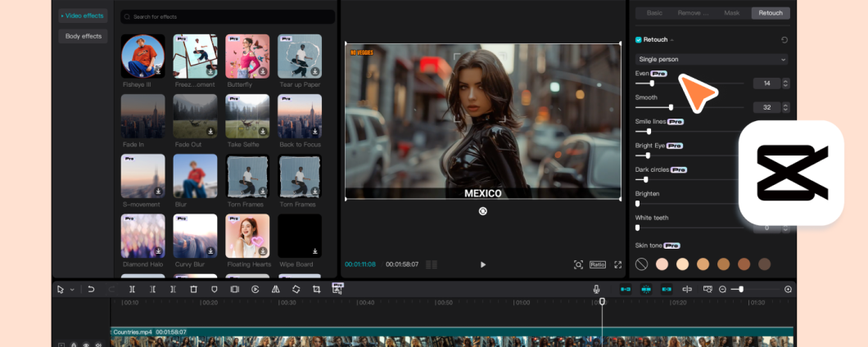Select the crop tool in timeline toolbar

click(316, 290)
